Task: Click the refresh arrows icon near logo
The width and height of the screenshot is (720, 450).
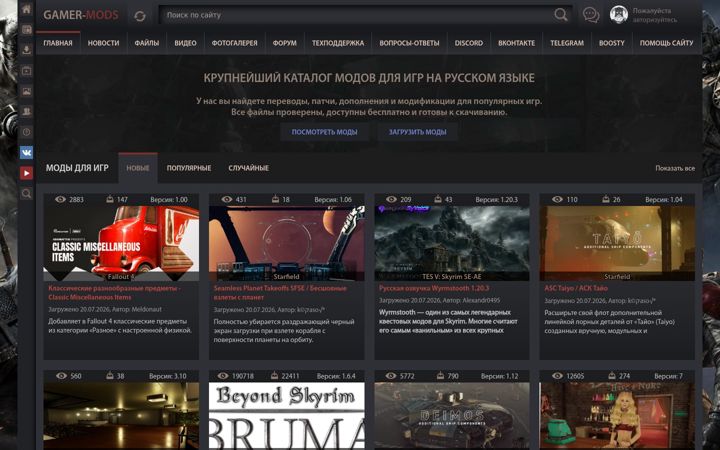Action: (140, 17)
